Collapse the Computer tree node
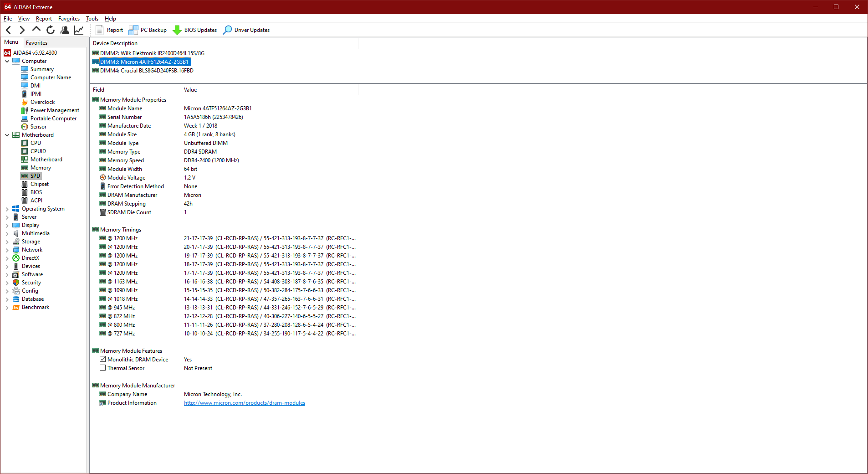Viewport: 868px width, 474px height. tap(7, 61)
